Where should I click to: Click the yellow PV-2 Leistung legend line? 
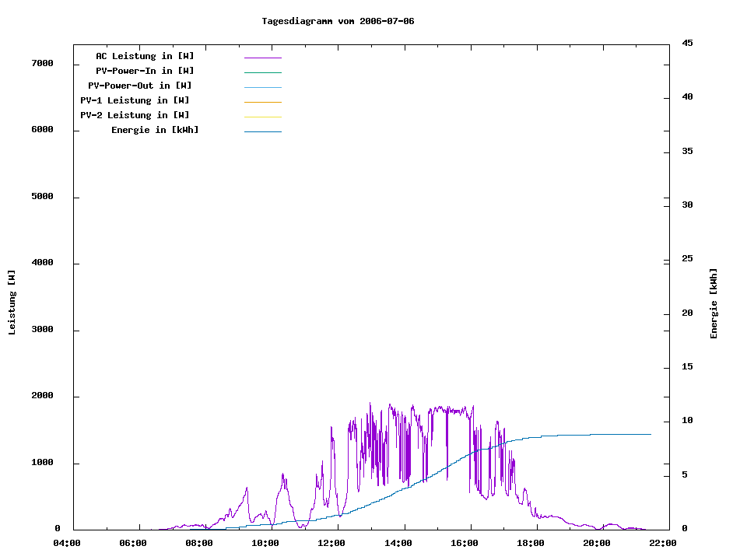pyautogui.click(x=262, y=117)
